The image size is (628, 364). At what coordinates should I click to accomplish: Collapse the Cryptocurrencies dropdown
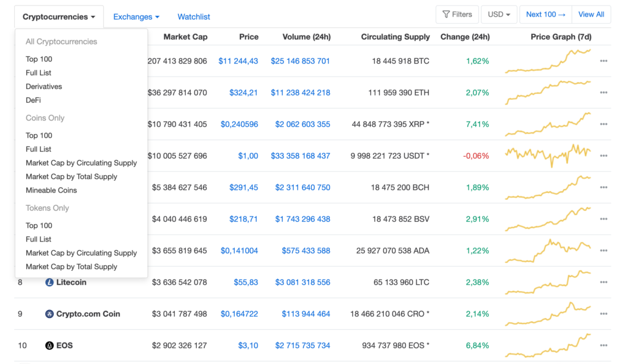59,17
